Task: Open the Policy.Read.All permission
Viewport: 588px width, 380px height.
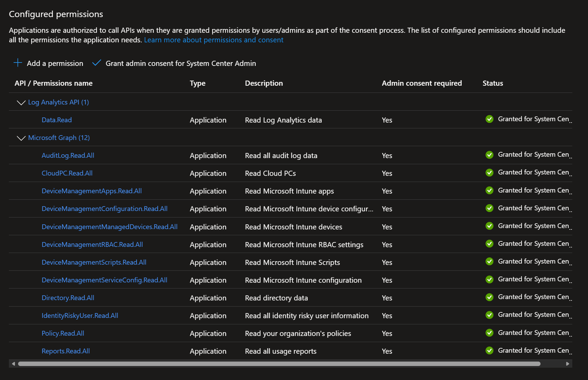Action: [63, 333]
